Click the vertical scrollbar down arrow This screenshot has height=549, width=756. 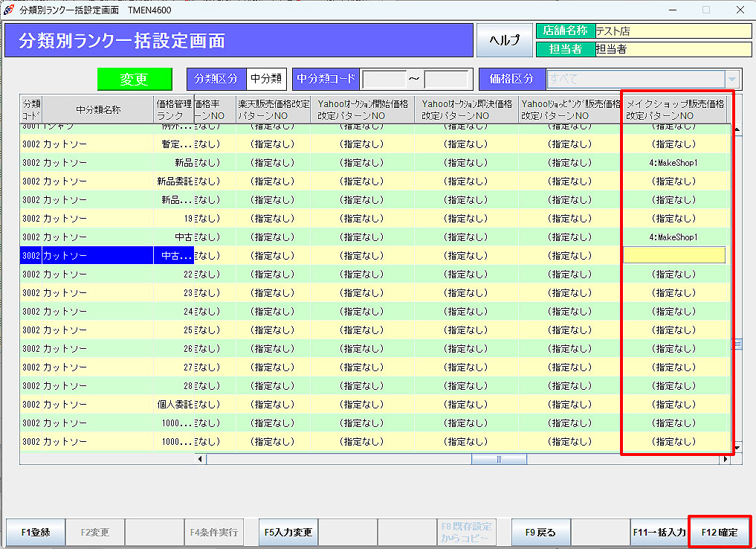pos(737,449)
